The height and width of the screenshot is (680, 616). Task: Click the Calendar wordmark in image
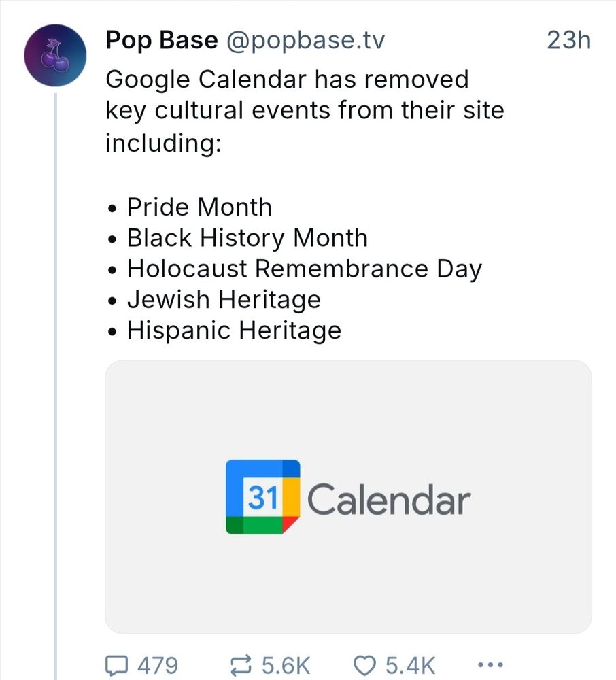[389, 499]
